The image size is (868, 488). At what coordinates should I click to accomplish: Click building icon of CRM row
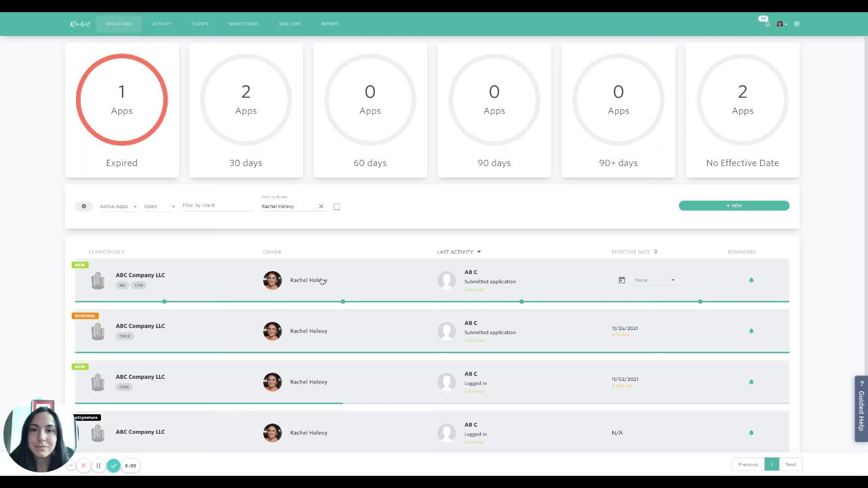[x=98, y=382]
